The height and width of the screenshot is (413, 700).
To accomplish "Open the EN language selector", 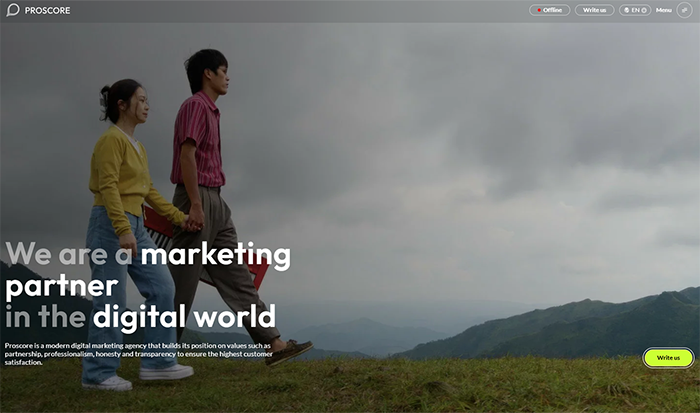I will (635, 10).
